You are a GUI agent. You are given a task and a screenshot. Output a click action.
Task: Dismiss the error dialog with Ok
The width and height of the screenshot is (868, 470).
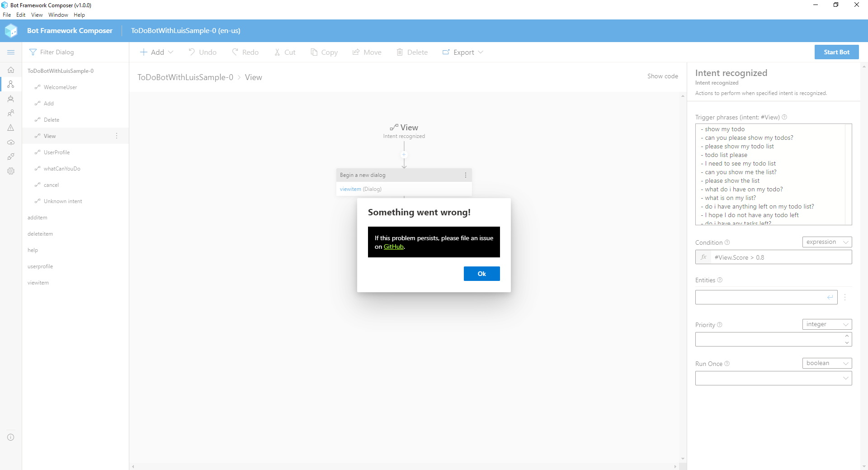click(x=481, y=274)
